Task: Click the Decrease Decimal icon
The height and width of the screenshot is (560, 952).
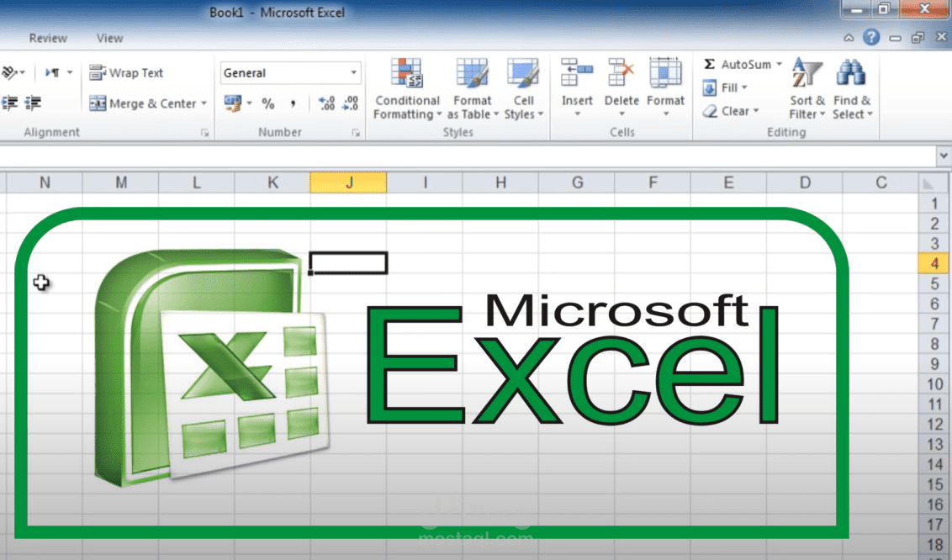Action: point(351,103)
